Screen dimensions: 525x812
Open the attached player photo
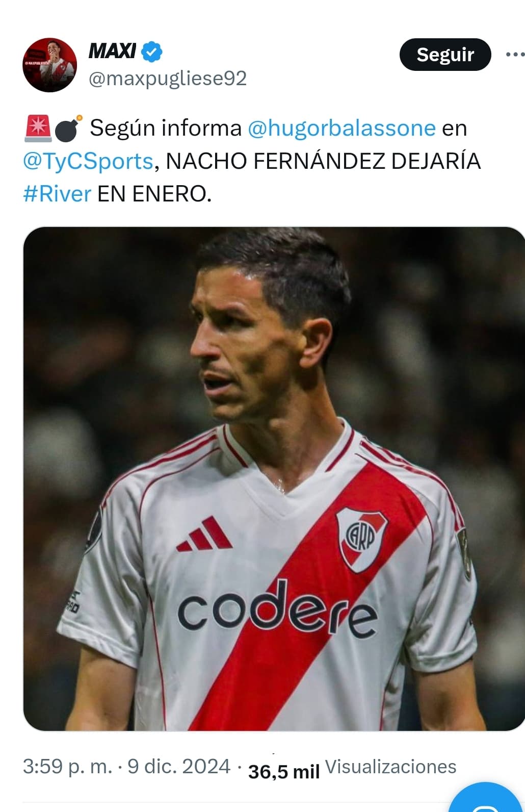point(274,478)
